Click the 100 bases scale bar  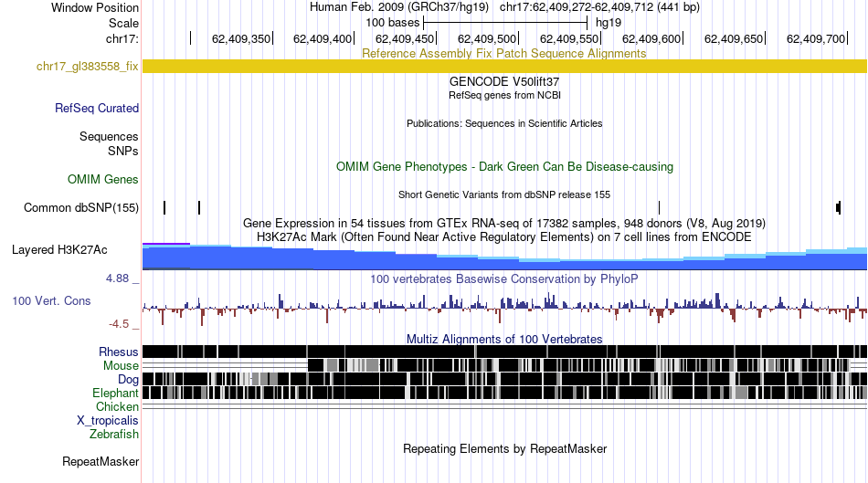pos(505,23)
